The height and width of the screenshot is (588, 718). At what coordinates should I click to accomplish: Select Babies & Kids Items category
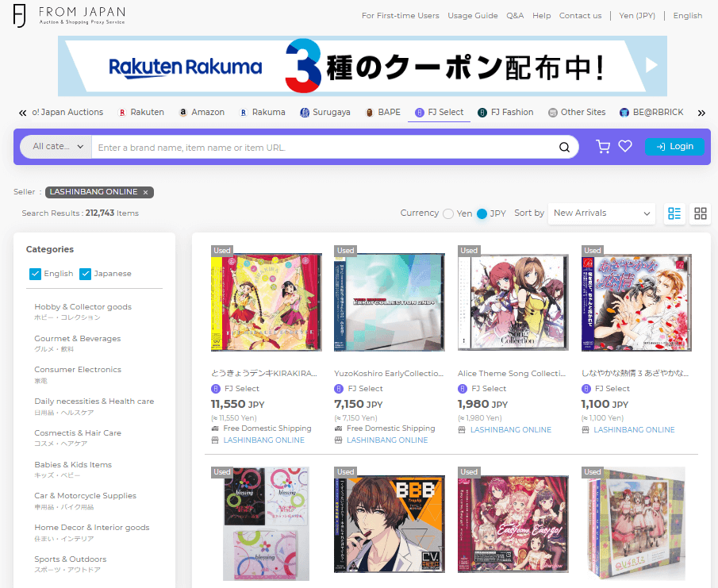[73, 464]
